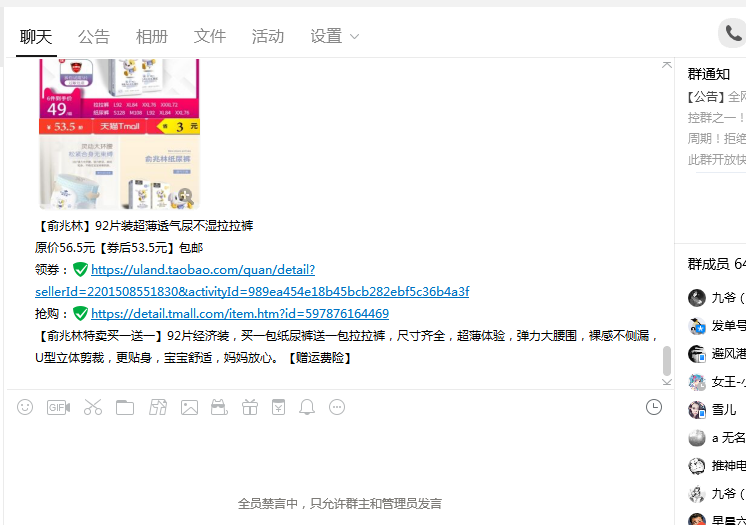This screenshot has width=746, height=525.
Task: Click the cat with sunglasses icon
Action: 219,407
